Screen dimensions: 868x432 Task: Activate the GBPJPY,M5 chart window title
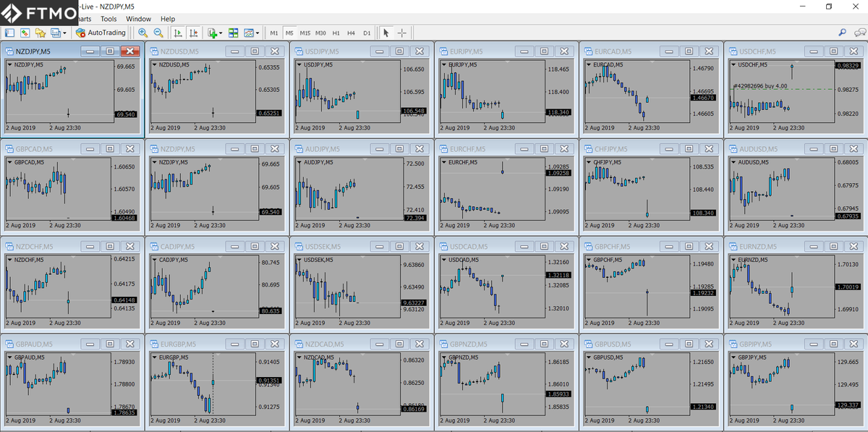(757, 344)
